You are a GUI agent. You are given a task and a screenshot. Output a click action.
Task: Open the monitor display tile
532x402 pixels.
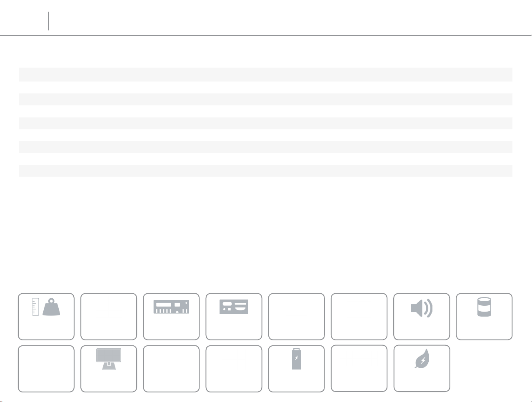(x=109, y=368)
